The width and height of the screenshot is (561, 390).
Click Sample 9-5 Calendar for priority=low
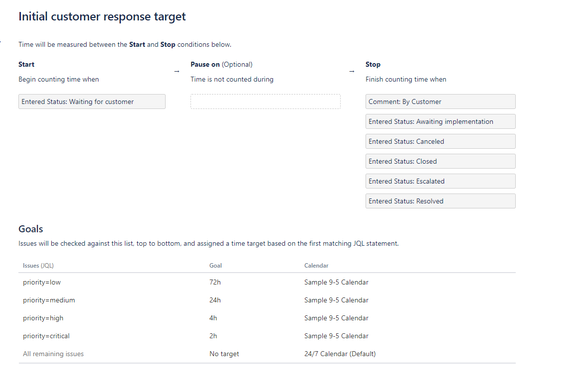pos(336,282)
